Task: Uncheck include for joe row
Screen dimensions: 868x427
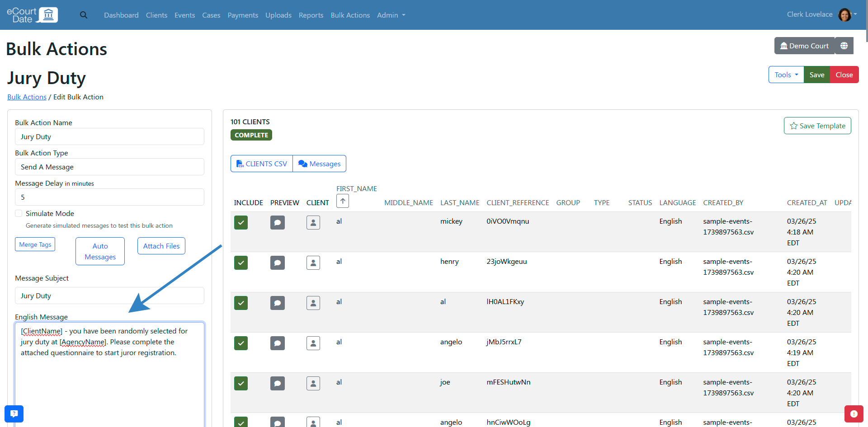Action: (241, 383)
